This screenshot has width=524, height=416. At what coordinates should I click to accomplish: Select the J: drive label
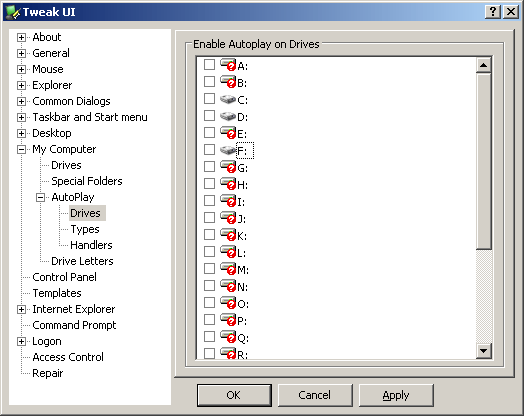tap(242, 219)
